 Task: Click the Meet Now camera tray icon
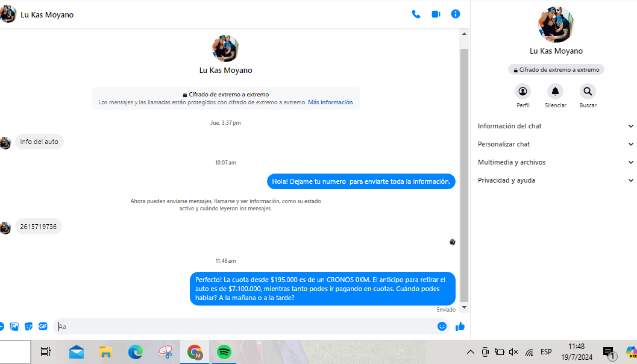click(485, 352)
